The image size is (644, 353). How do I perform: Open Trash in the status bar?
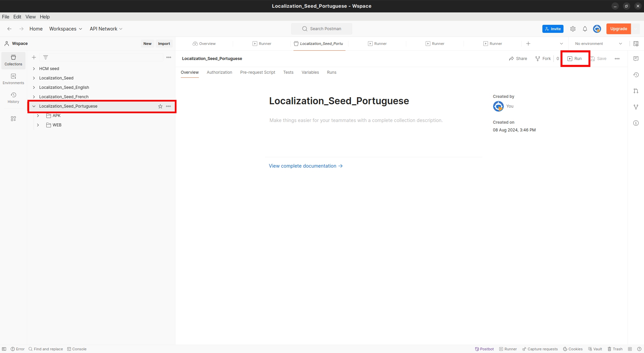pyautogui.click(x=615, y=349)
